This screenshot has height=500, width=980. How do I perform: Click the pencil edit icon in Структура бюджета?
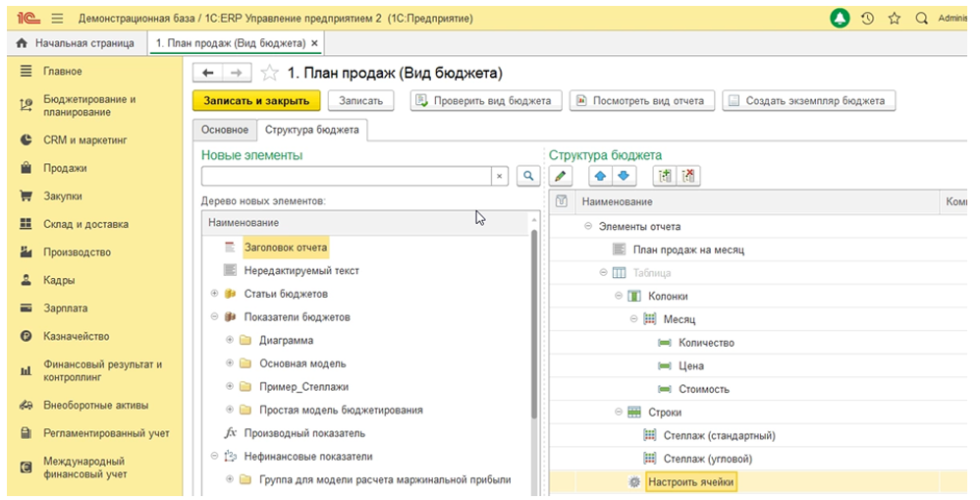(x=561, y=176)
